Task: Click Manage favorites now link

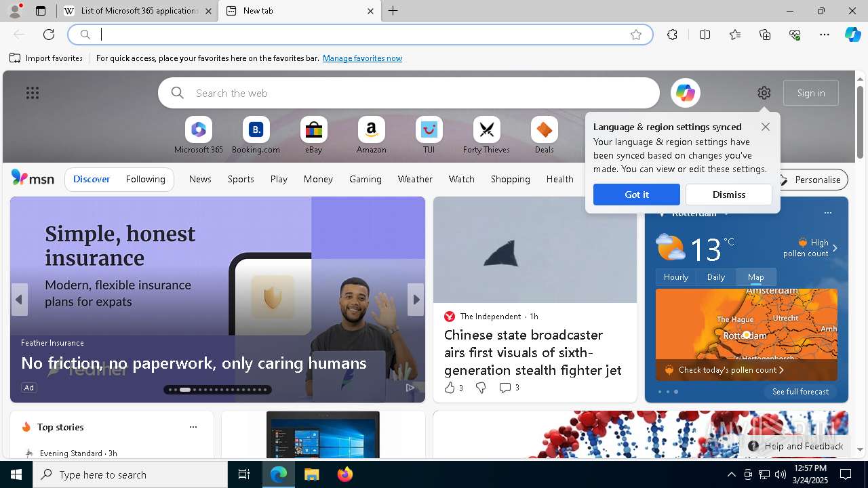Action: click(362, 58)
